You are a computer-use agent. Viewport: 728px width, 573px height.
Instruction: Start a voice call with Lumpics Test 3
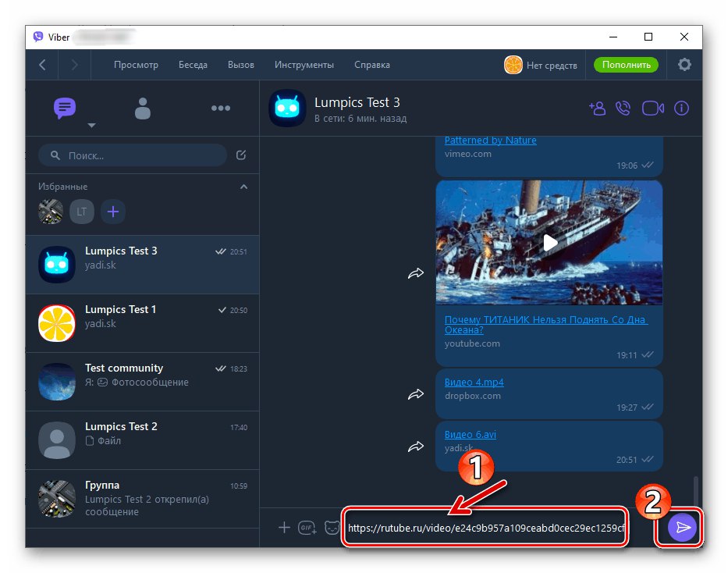coord(623,109)
